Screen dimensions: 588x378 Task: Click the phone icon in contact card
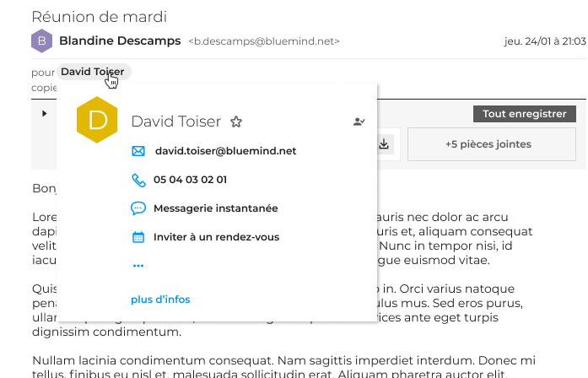pos(139,180)
